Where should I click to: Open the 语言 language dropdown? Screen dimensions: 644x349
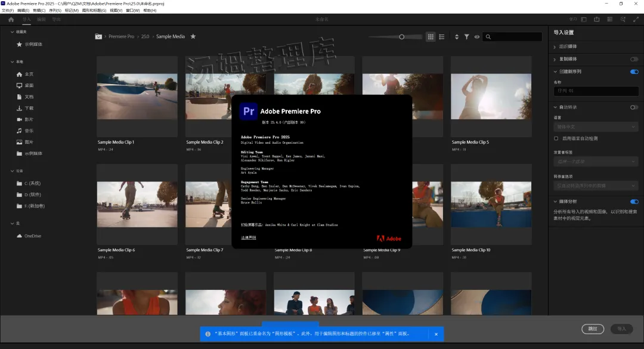(596, 126)
